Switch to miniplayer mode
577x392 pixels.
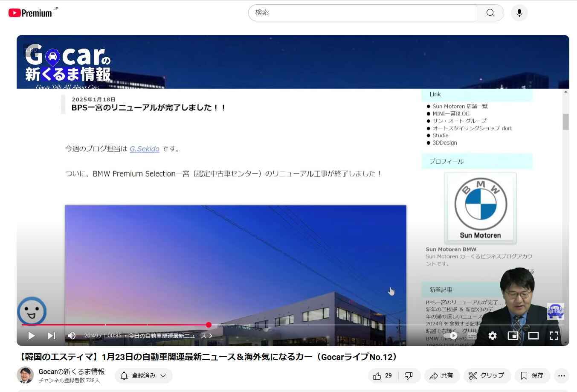[513, 336]
